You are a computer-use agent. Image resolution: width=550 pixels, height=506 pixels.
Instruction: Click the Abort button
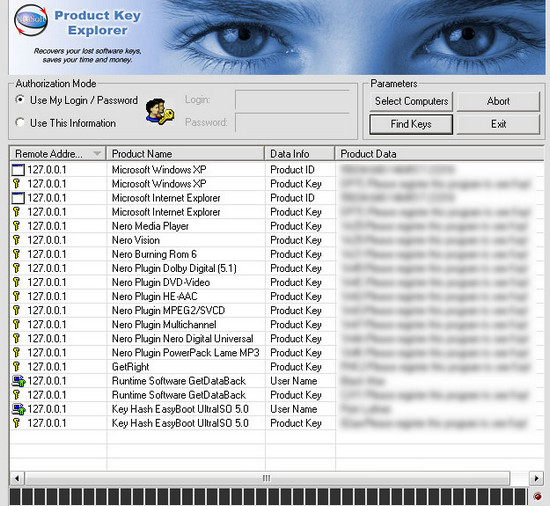tap(498, 101)
